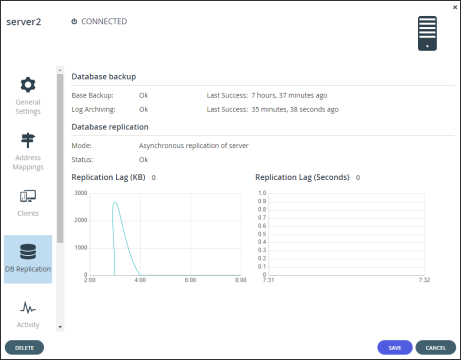Open General Settings gear icon
Viewport: 461px width, 360px height.
pyautogui.click(x=28, y=85)
